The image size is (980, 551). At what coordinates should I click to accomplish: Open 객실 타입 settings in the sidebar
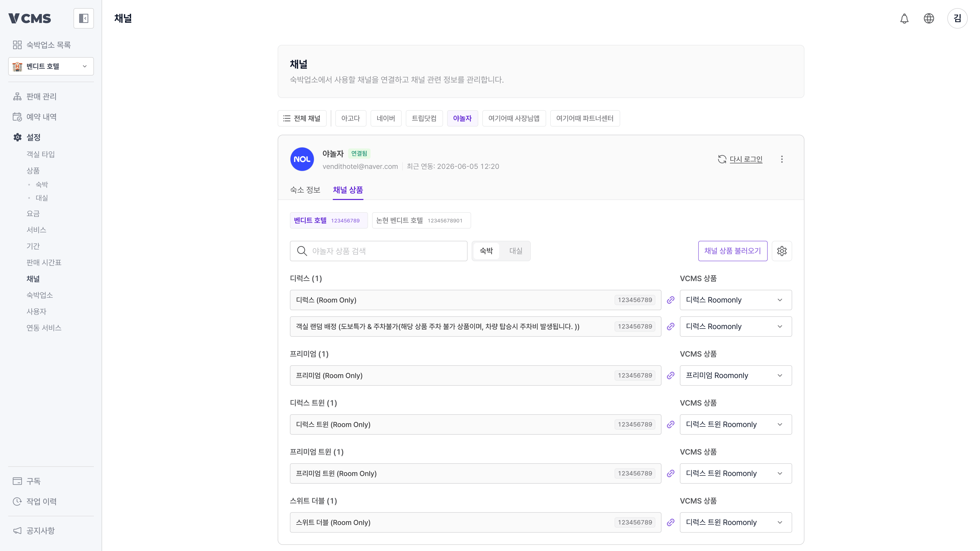tap(41, 154)
